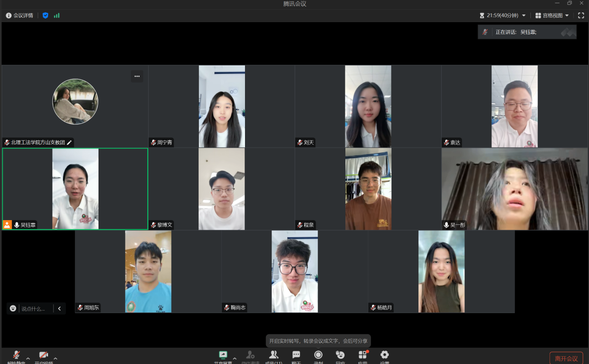Unmute the microphone (解除静音)

coord(16,356)
